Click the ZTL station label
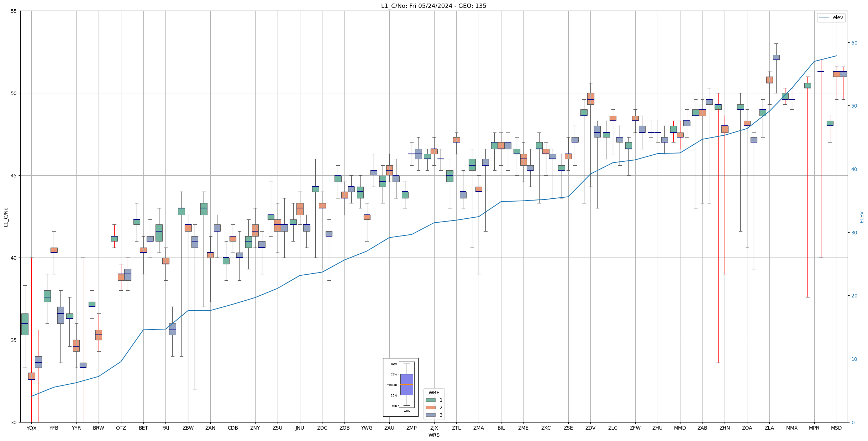Screen dimensions: 868x441 [456, 428]
